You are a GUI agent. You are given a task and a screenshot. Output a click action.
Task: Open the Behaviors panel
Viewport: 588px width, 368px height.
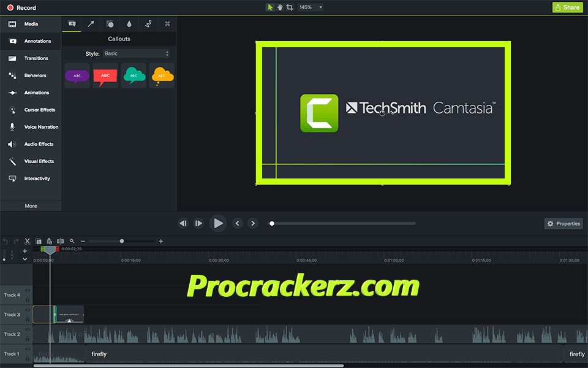30,75
